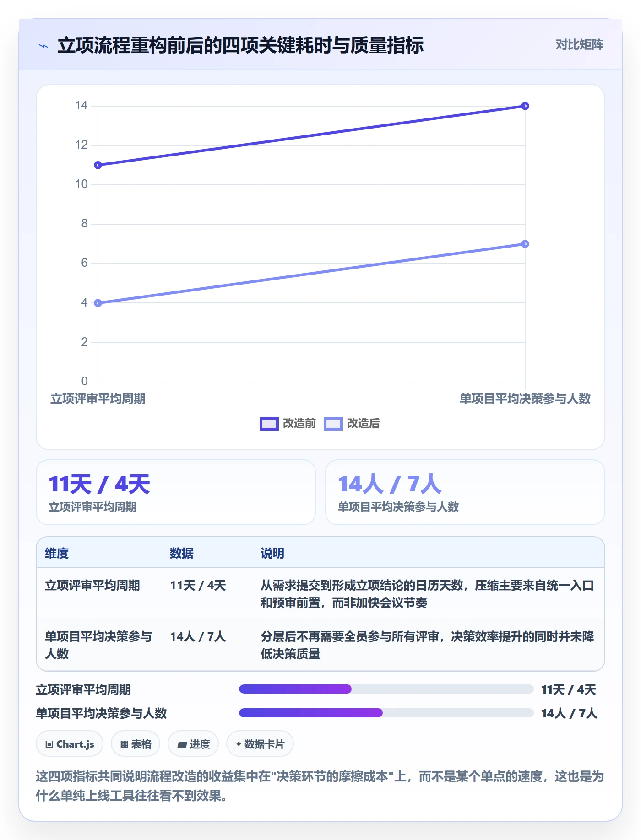641x840 pixels.
Task: Toggle the 改造前 legend swatch
Action: (x=269, y=424)
